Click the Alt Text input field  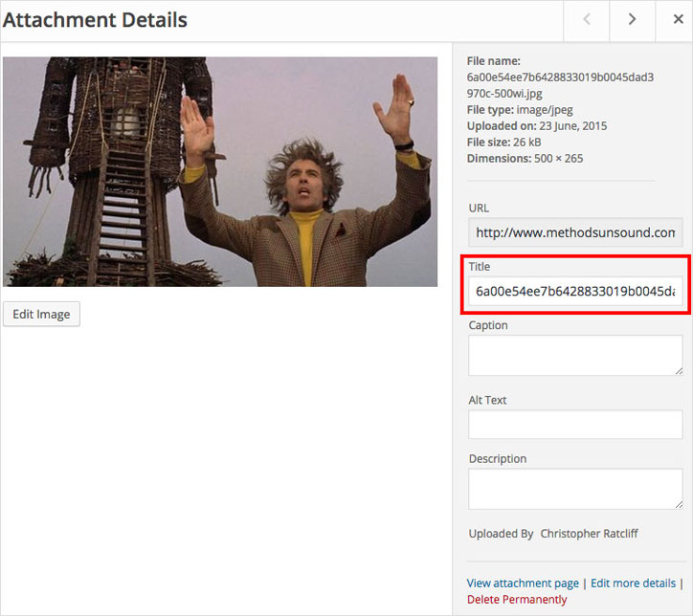click(575, 425)
